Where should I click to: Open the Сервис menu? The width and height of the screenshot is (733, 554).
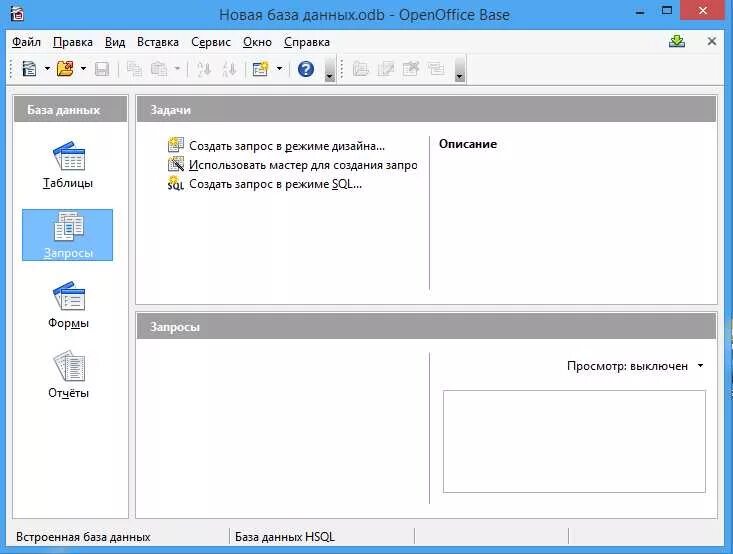211,42
